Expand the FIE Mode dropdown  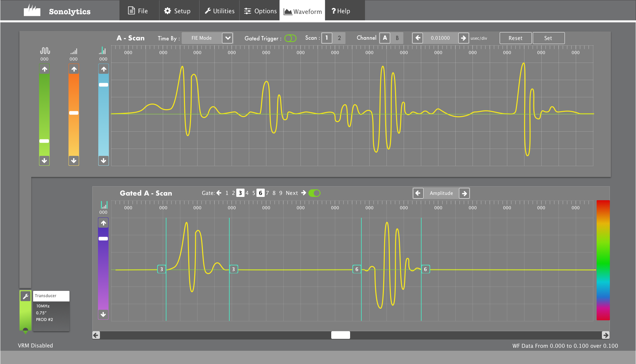coord(228,38)
